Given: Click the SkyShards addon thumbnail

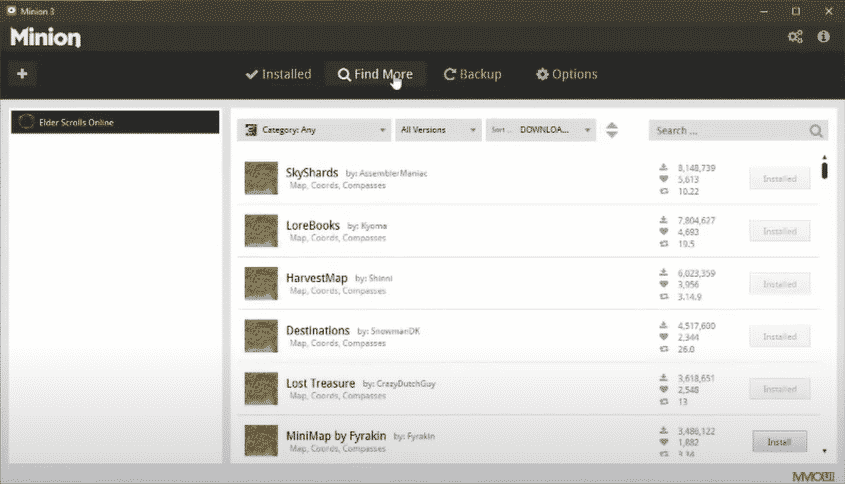Looking at the screenshot, I should click(261, 178).
